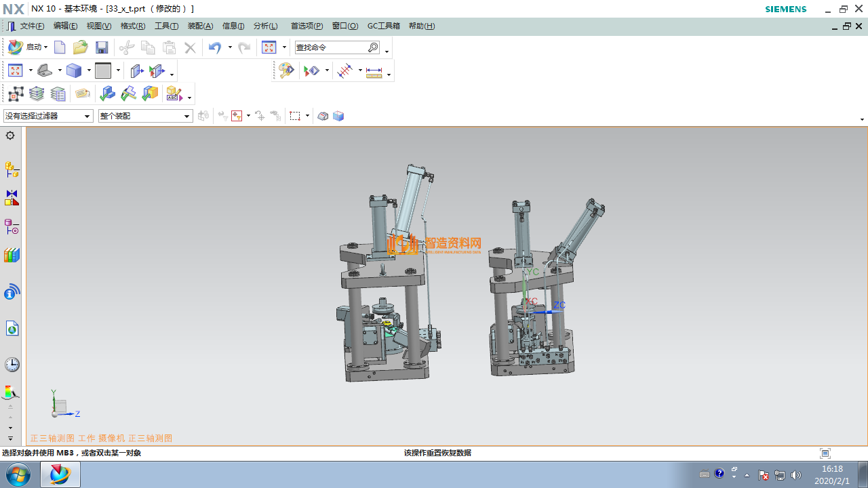
Task: Click the Undo arrow icon
Action: 215,47
